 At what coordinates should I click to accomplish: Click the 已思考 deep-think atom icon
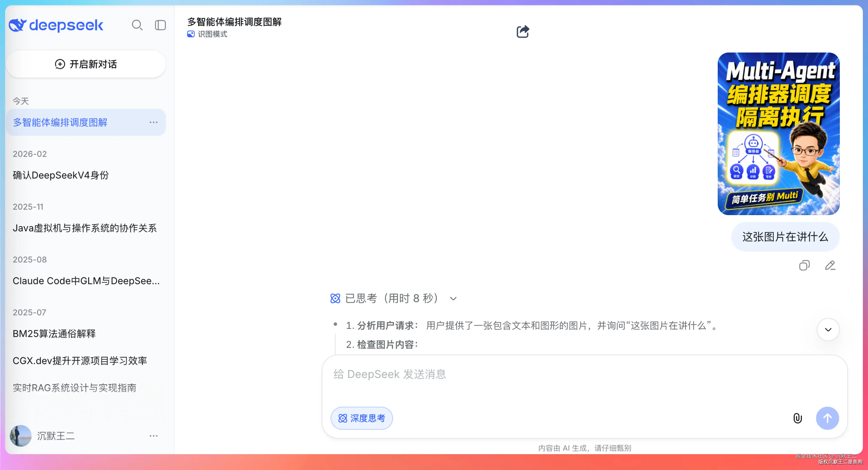coord(335,298)
